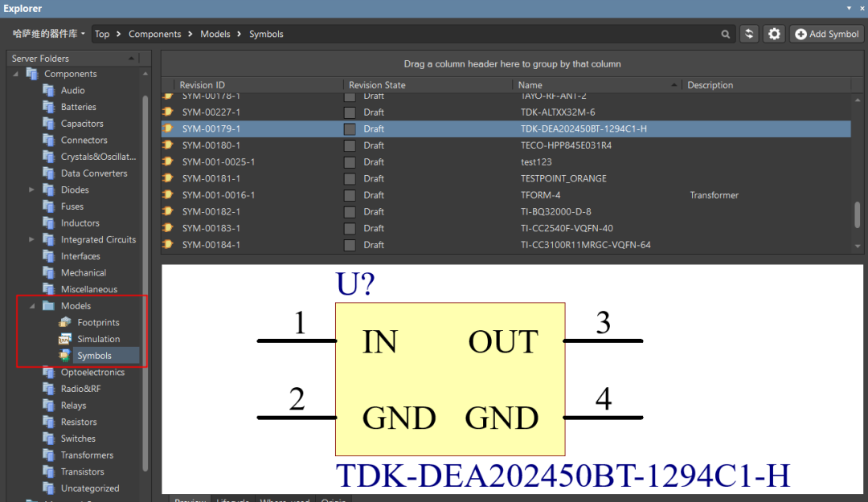Click the Add Symbol button
Screen dimensions: 868x502
(826, 34)
